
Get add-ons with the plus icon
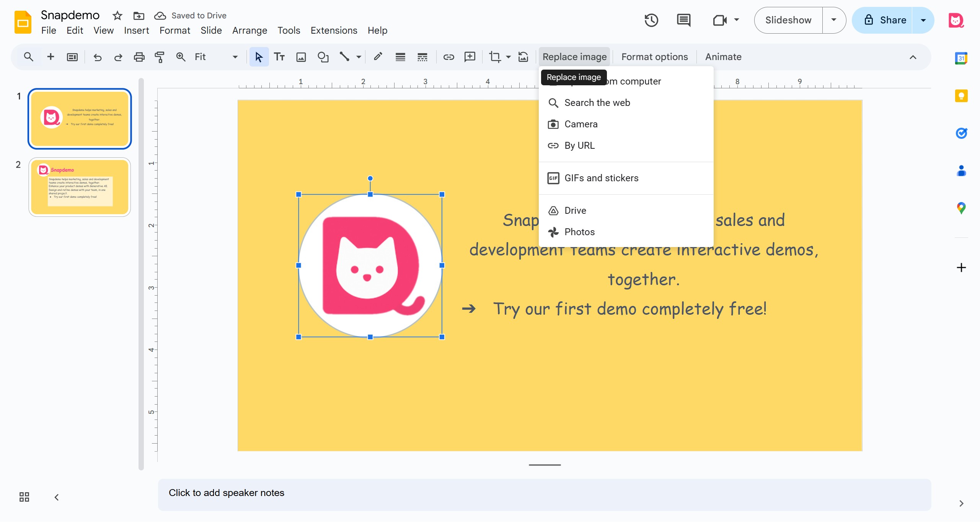pyautogui.click(x=961, y=267)
